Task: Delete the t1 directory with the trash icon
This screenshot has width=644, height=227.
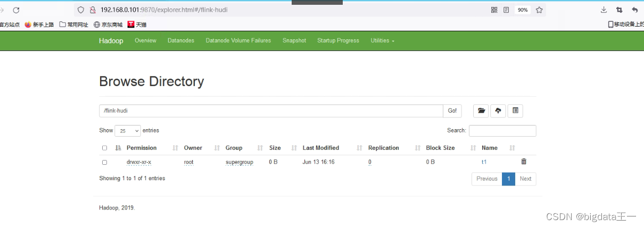Action: 524,162
